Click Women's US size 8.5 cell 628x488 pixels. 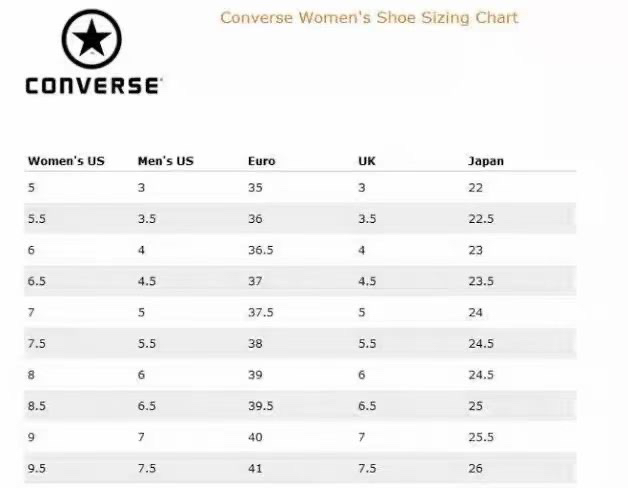(36, 407)
